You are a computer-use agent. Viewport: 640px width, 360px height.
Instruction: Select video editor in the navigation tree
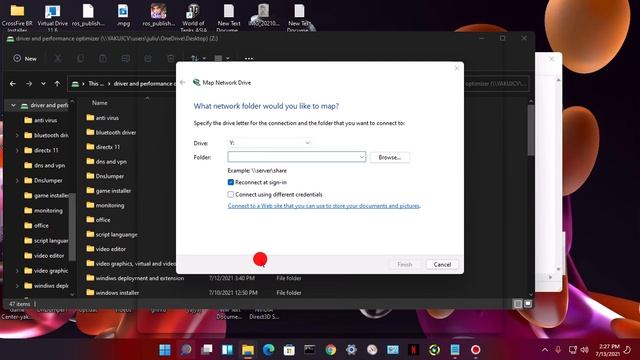pyautogui.click(x=49, y=256)
